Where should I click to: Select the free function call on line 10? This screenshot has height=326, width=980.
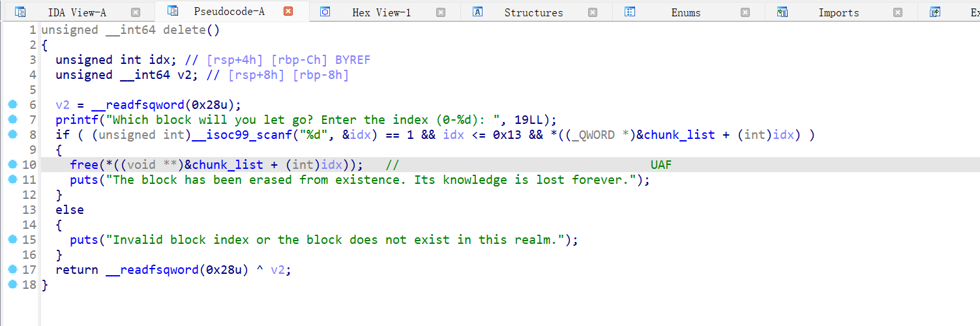tap(83, 165)
